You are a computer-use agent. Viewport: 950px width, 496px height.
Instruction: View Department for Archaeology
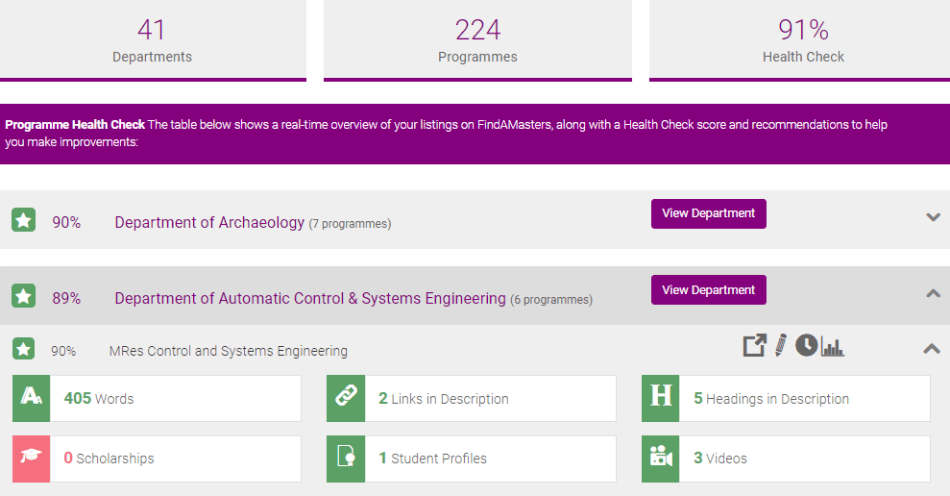click(708, 213)
